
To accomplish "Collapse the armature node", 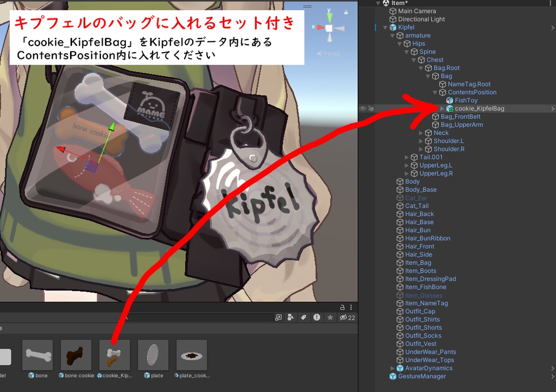I will 392,35.
